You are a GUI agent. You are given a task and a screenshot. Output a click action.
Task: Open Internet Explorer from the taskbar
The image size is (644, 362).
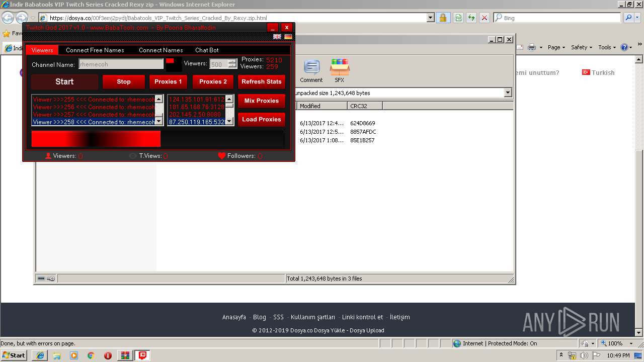coord(40,355)
